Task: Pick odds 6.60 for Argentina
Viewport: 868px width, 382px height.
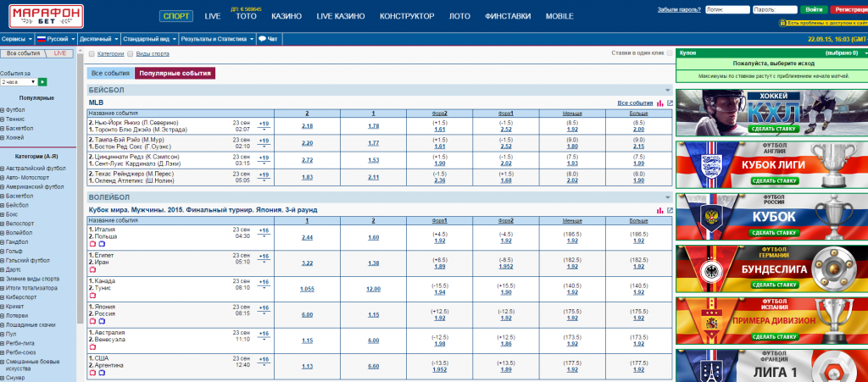Action: (373, 366)
